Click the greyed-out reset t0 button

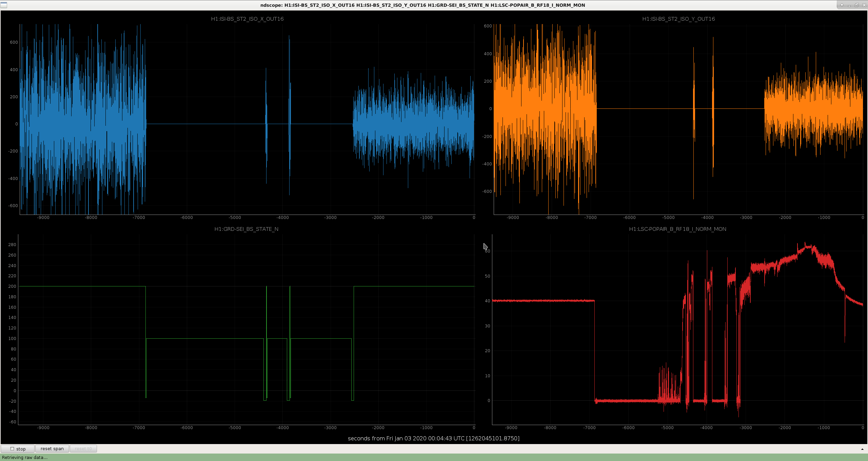[x=83, y=448]
